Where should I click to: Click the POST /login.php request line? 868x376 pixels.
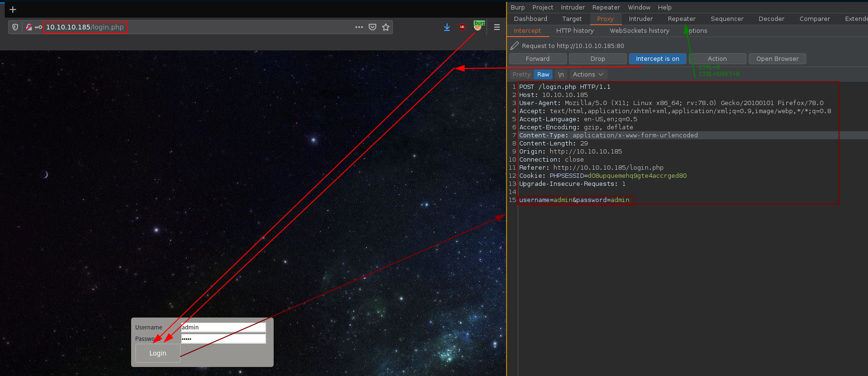[565, 87]
